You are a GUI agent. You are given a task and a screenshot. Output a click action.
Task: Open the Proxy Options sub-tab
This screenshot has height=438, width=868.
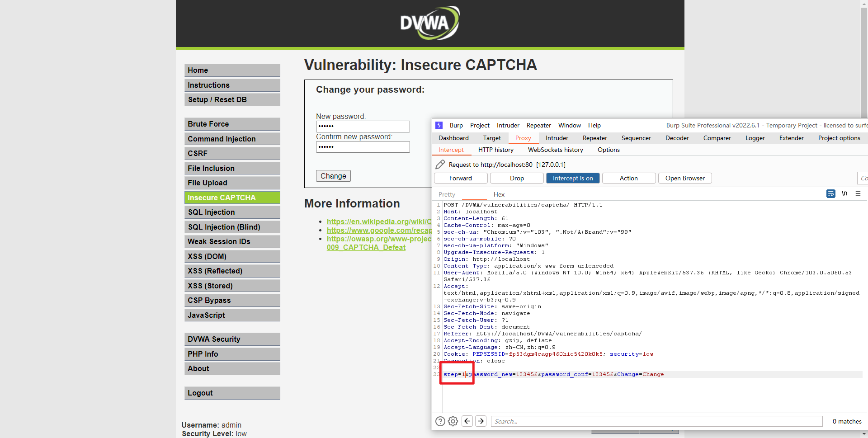[609, 150]
